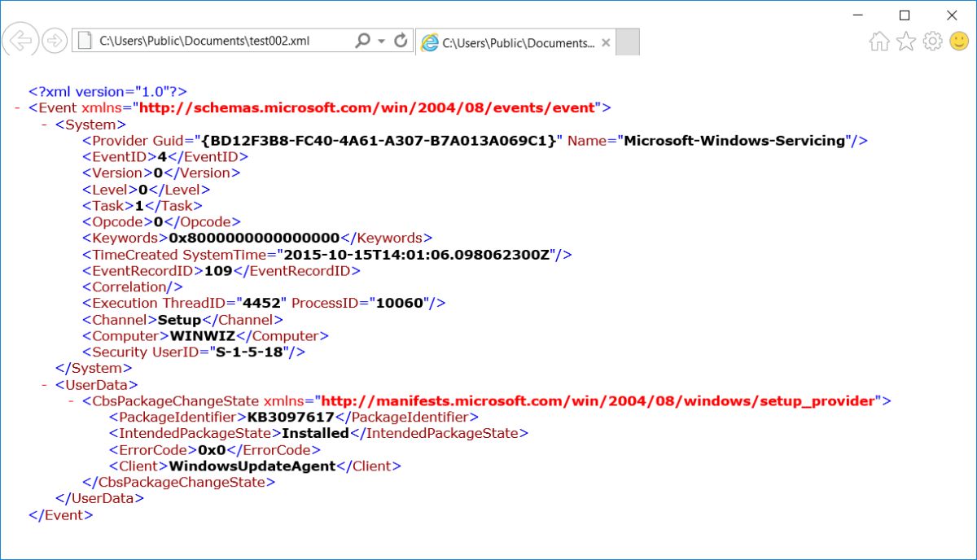977x560 pixels.
Task: Open Tools menu with the gear icon
Action: point(932,41)
